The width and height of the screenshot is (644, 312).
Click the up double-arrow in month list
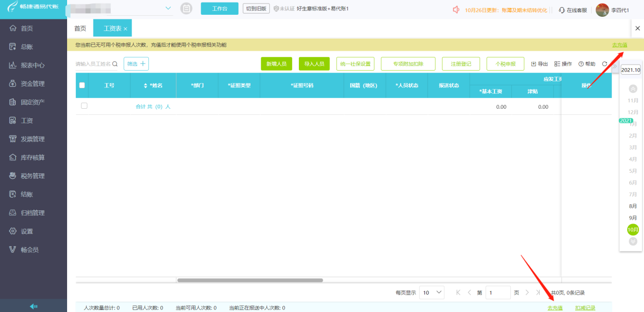pos(633,88)
